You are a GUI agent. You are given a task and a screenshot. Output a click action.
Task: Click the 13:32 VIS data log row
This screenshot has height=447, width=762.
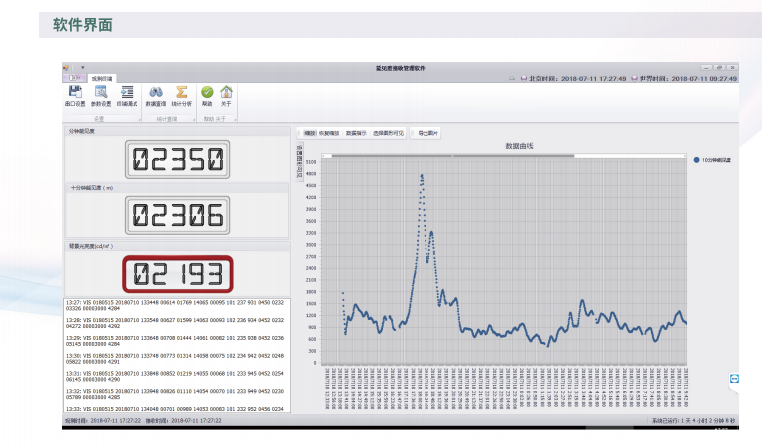click(x=175, y=394)
